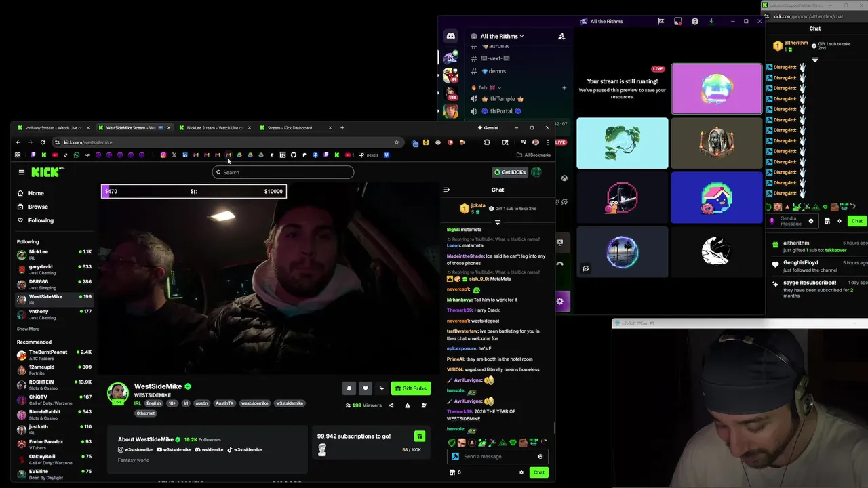
Task: Click Discord invite people icon
Action: 561,36
